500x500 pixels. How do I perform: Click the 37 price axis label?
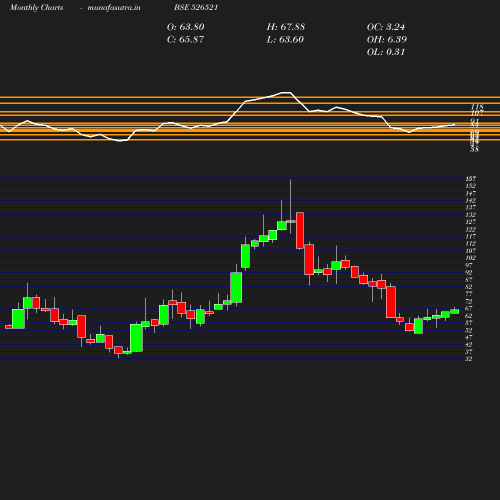(469, 352)
